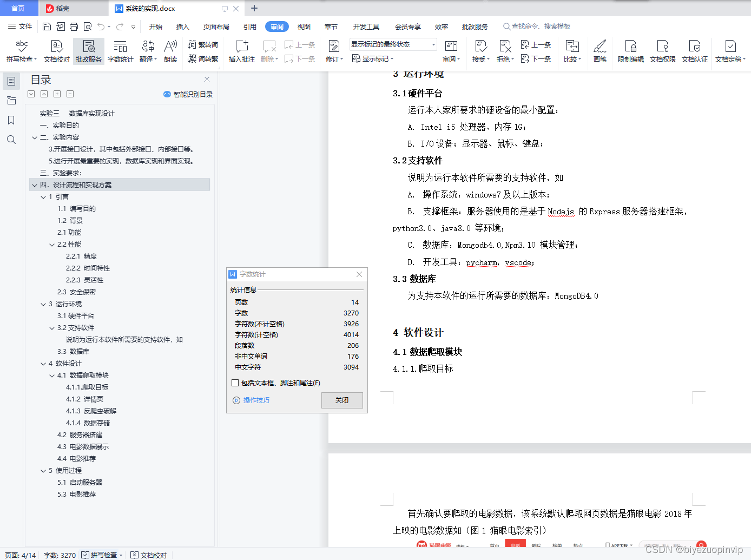Switch to the 首页 tab
This screenshot has height=560, width=751.
18,8
